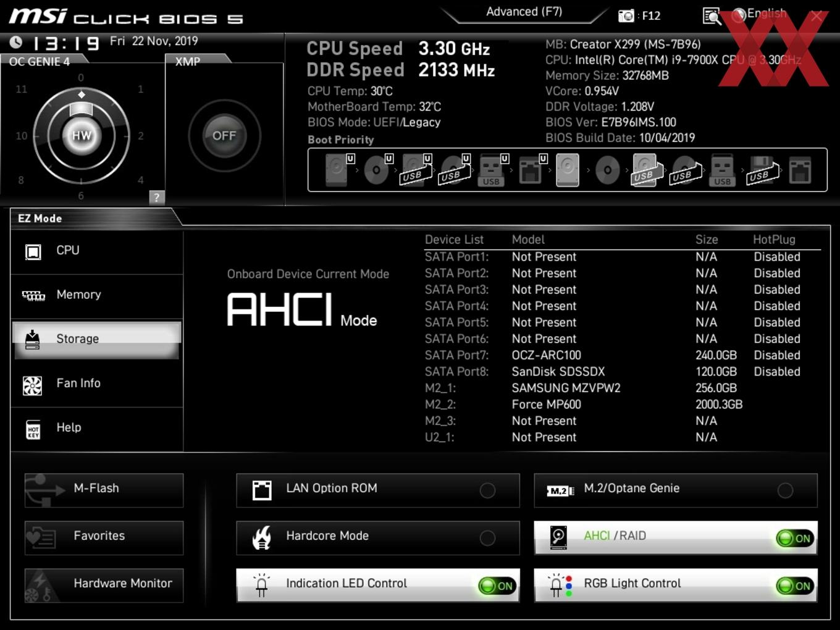Toggle the AHCI / RAID switch
The image size is (840, 630).
coord(796,538)
